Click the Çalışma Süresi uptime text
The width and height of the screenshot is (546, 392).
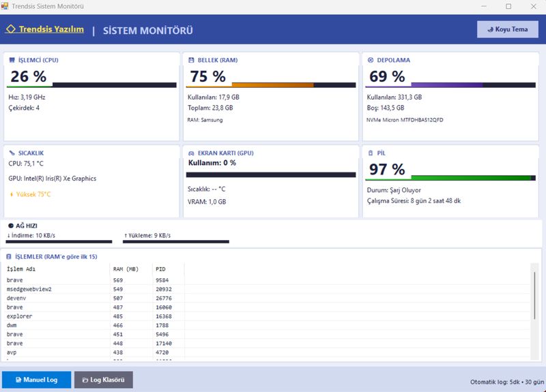tap(414, 200)
